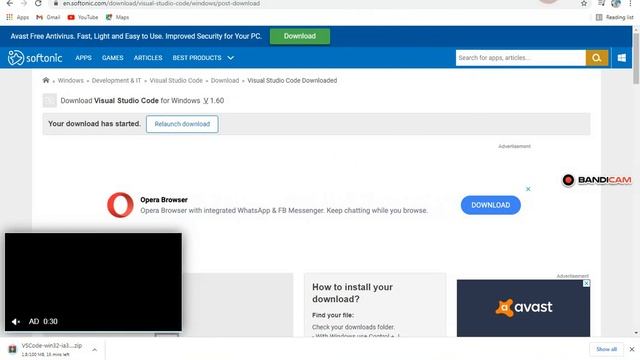640x360 pixels.
Task: Open the GAMES menu
Action: (x=113, y=58)
